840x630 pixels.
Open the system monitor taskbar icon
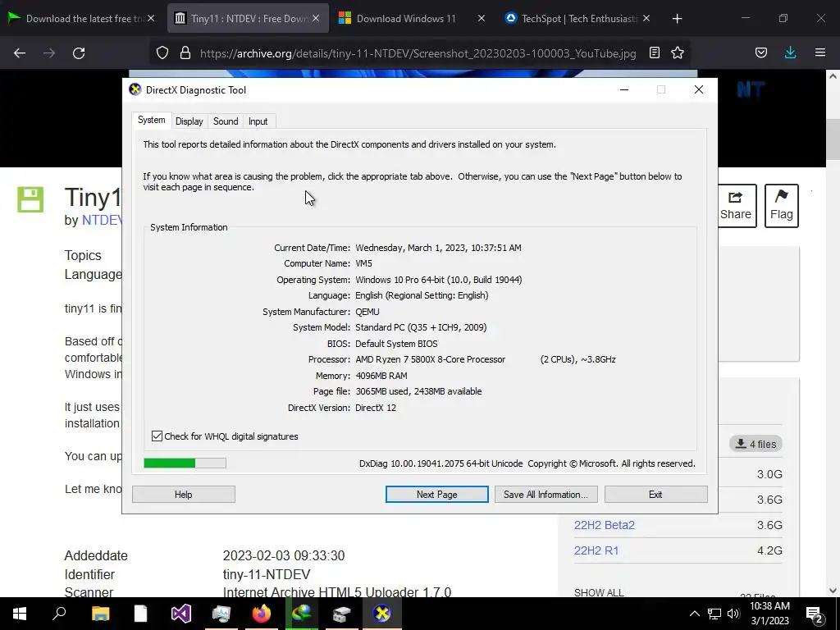[221, 614]
